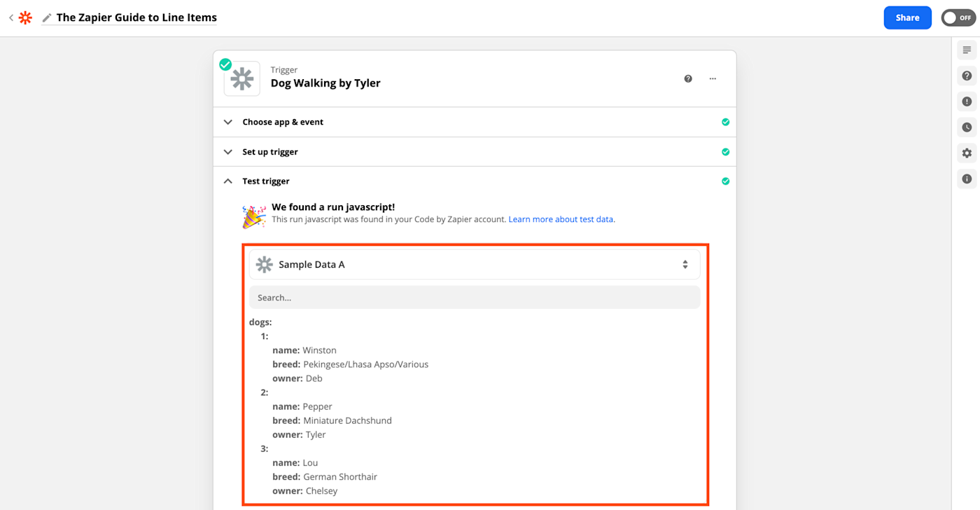Screen dimensions: 980x510
Task: Toggle the Zap OFF switch on
Action: point(958,18)
